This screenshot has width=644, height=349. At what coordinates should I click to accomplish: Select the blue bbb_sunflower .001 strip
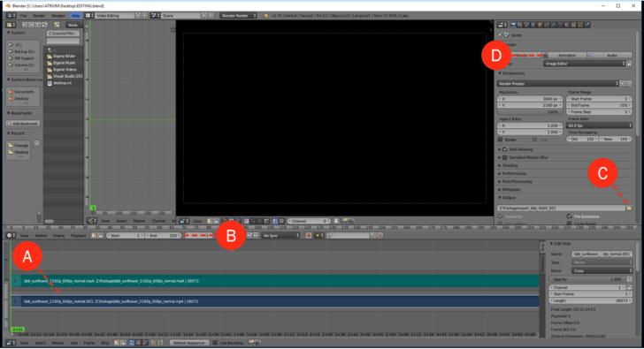click(x=275, y=301)
